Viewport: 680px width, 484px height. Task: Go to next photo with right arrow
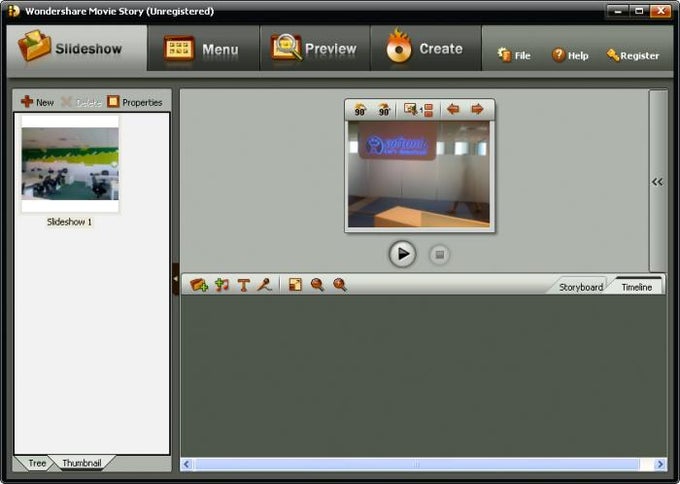477,109
